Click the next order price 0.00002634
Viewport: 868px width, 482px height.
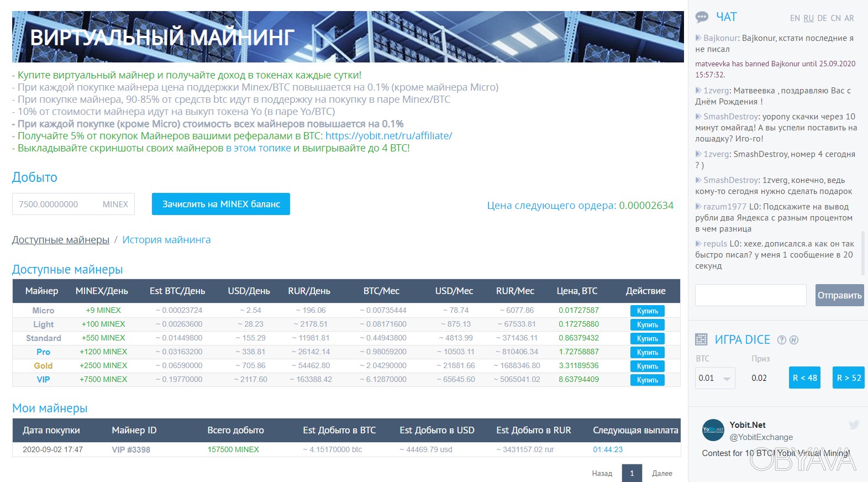(x=646, y=205)
